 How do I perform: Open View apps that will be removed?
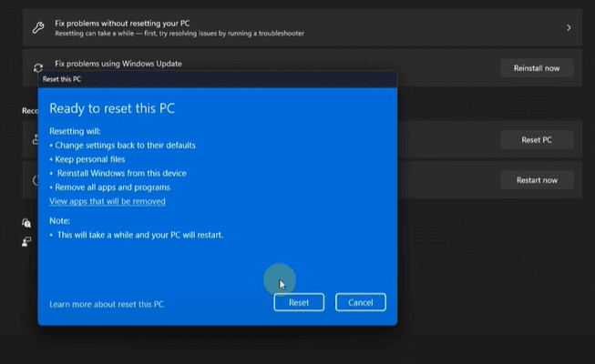pyautogui.click(x=108, y=201)
